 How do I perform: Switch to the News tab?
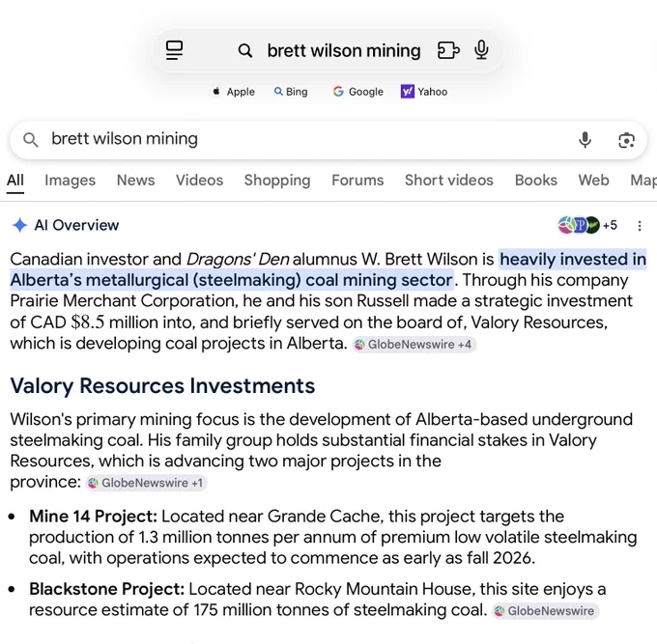[x=136, y=180]
